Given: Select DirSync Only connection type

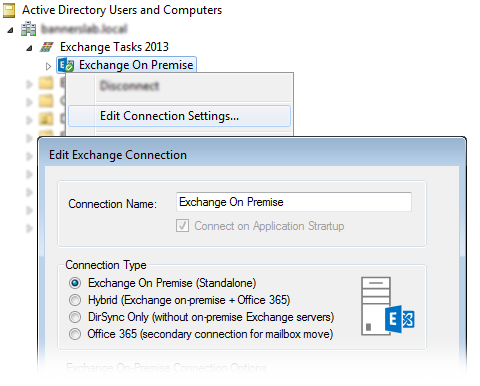Looking at the screenshot, I should coord(75,317).
